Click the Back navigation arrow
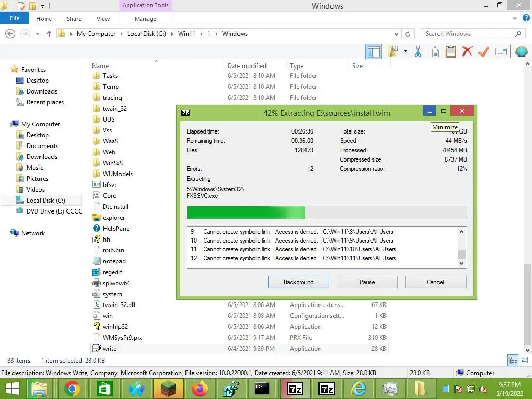Image resolution: width=532 pixels, height=399 pixels. pos(10,34)
